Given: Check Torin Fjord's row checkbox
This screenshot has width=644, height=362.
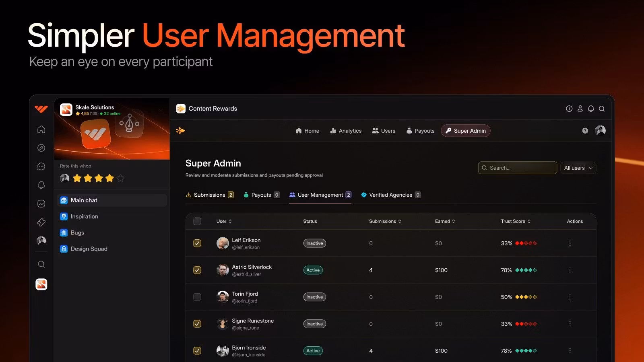Looking at the screenshot, I should pos(197,297).
